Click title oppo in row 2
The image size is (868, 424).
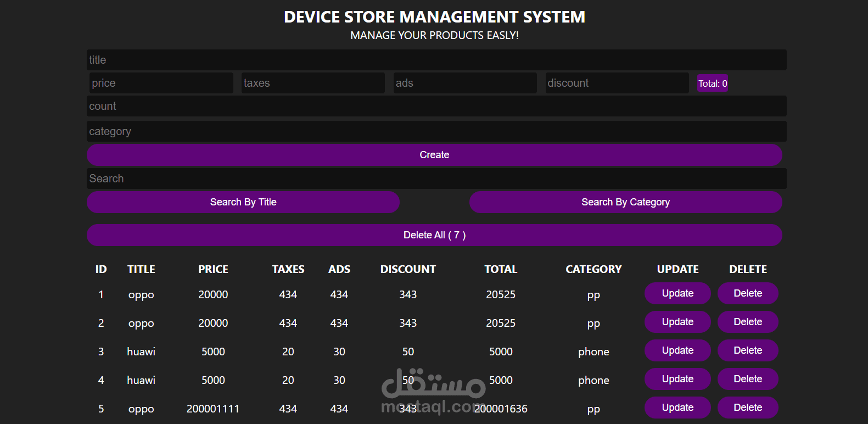tap(141, 324)
